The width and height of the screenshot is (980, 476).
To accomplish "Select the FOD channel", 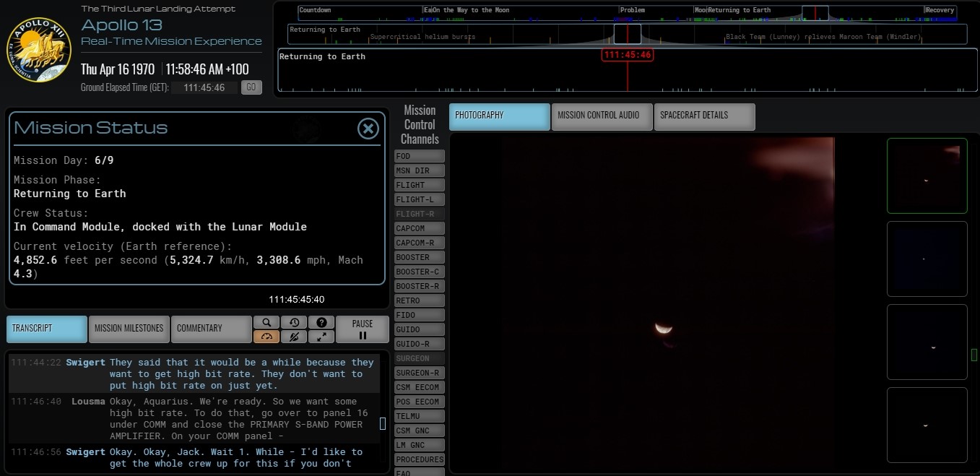I will point(420,156).
